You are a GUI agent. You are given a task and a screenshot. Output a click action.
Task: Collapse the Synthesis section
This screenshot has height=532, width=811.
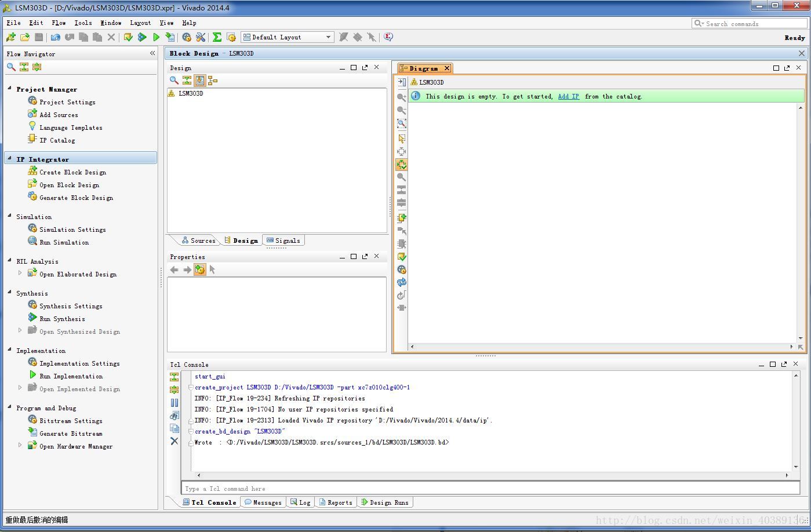coord(9,293)
